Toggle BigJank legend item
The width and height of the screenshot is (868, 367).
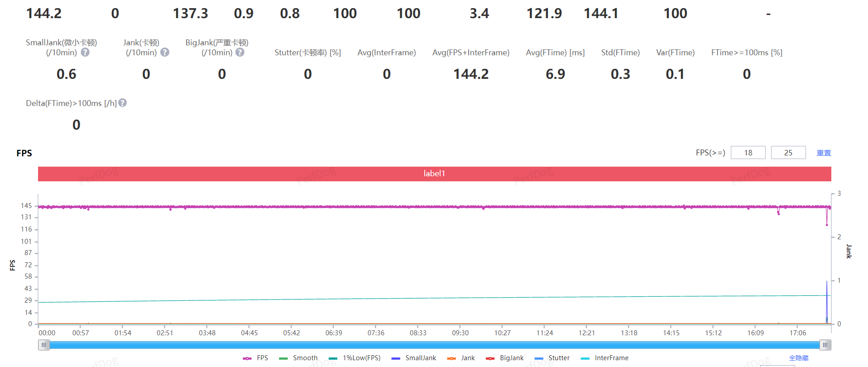(505, 358)
